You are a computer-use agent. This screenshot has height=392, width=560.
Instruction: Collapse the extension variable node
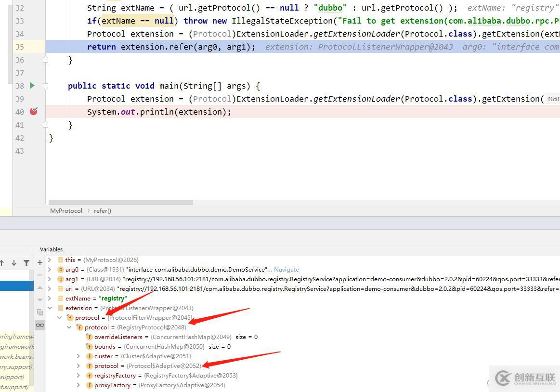pyautogui.click(x=50, y=308)
